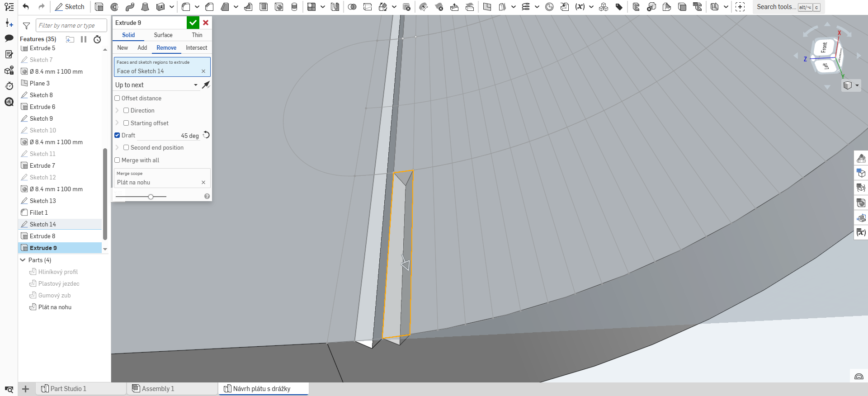Check the Merge with all option
Image resolution: width=868 pixels, height=396 pixels.
(x=117, y=160)
